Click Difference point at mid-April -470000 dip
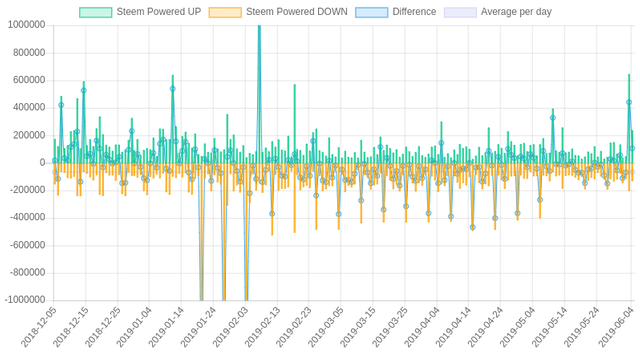640x361 pixels. [x=473, y=227]
